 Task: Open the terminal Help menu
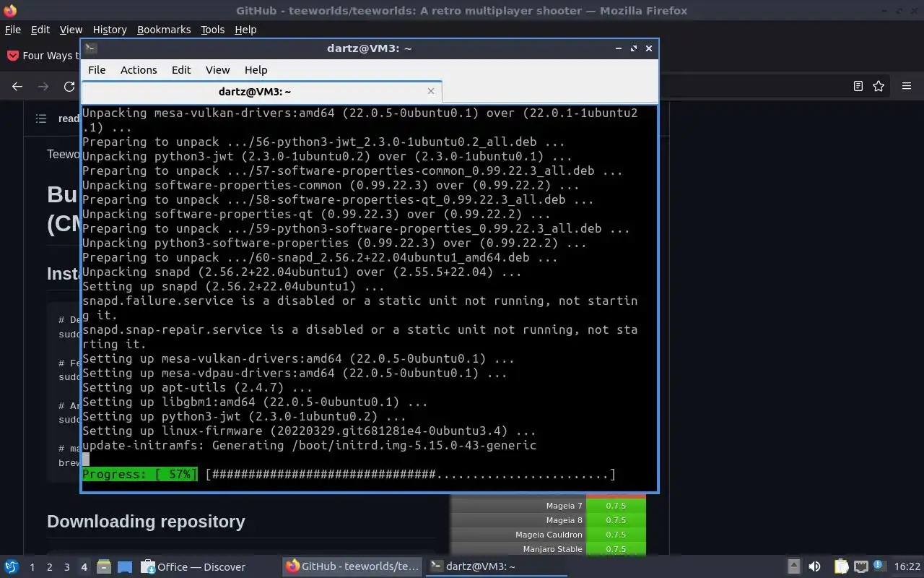click(256, 70)
